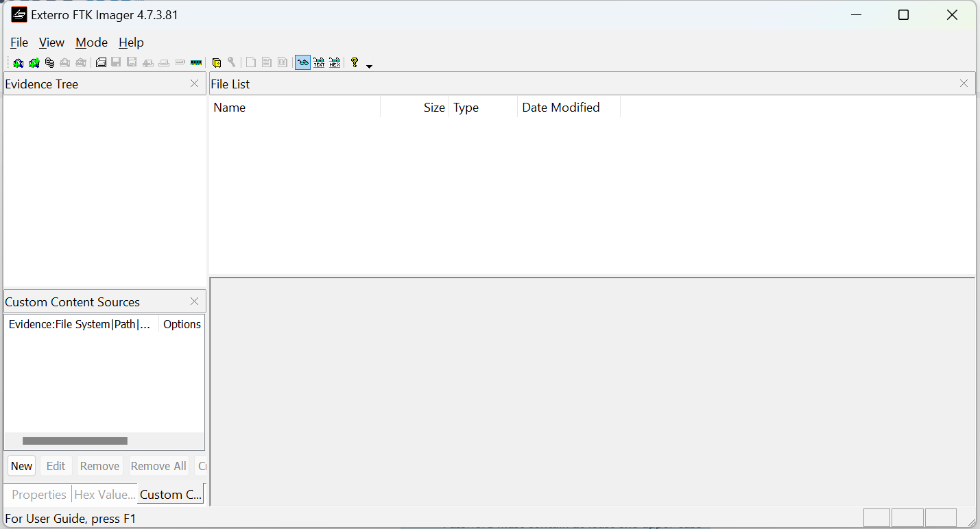The image size is (980, 529).
Task: Click the Export Files blank page icon
Action: 251,63
